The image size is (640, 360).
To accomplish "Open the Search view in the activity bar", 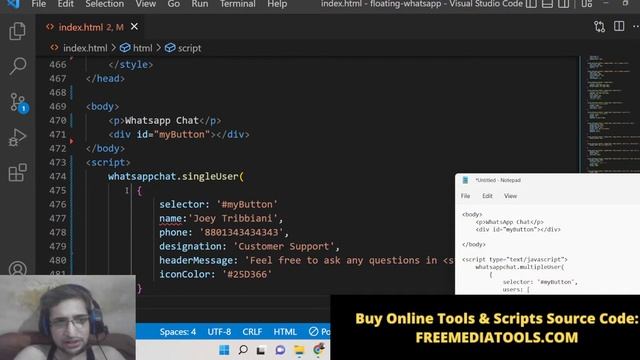I will coord(17,66).
